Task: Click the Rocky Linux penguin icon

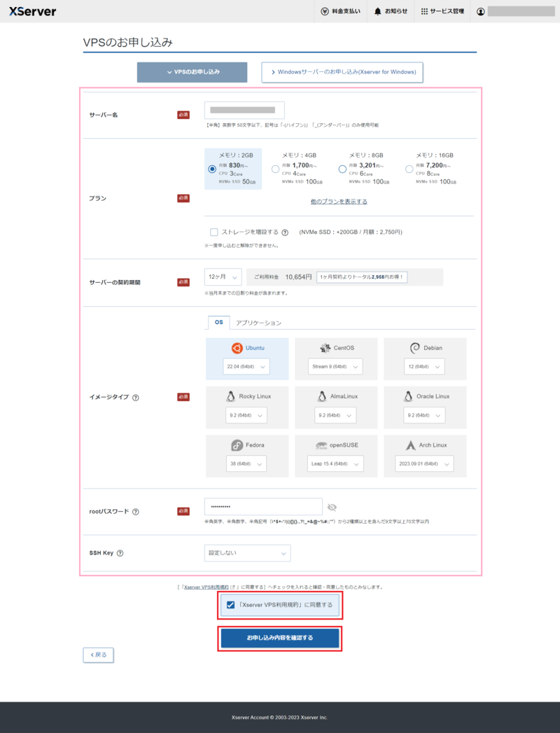Action: (x=230, y=396)
